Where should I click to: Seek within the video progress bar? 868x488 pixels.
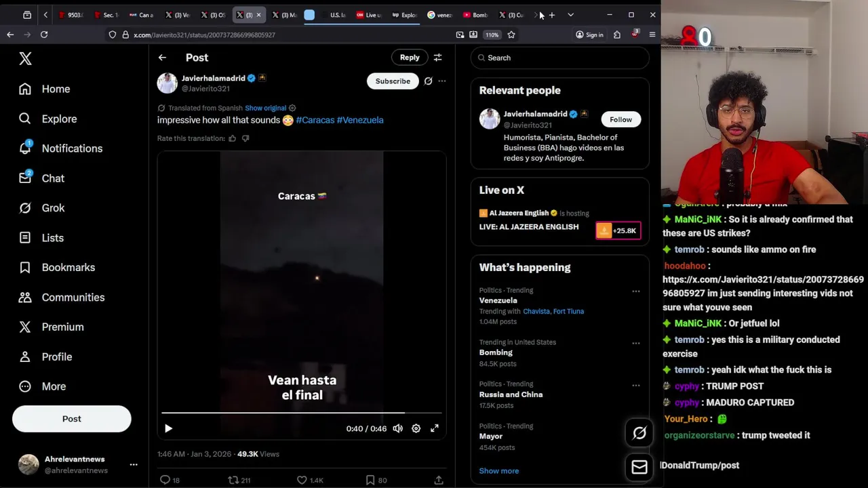[301, 412]
